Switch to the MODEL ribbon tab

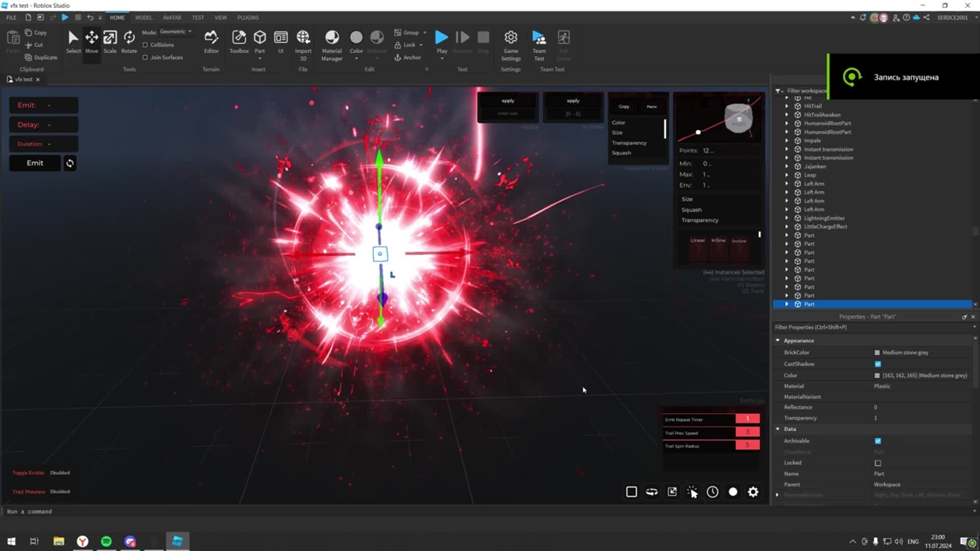point(143,17)
